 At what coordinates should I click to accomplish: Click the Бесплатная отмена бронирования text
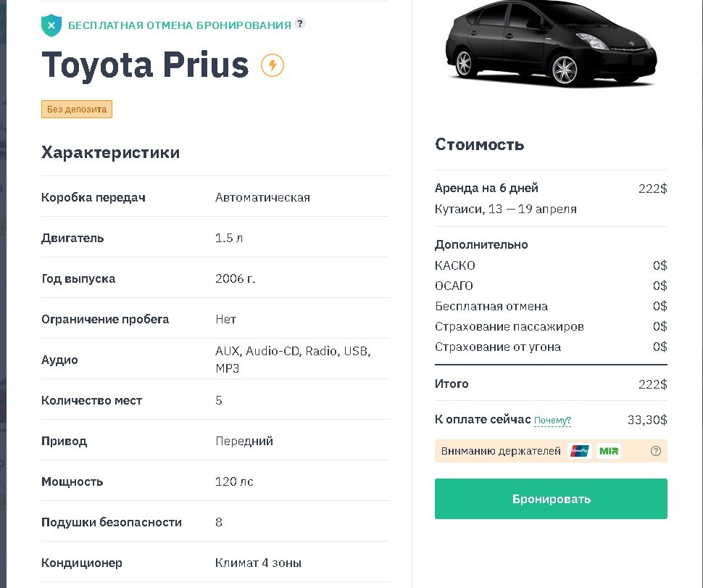pos(179,25)
